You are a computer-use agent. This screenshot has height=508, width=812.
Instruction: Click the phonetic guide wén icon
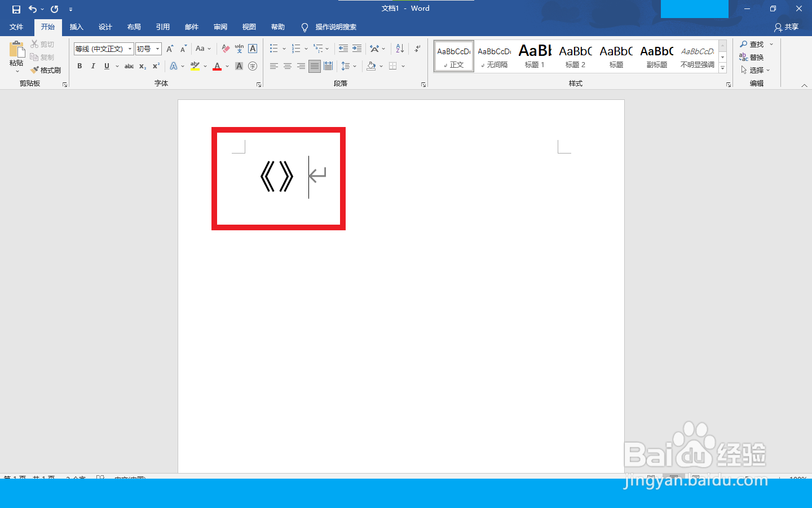(x=239, y=49)
